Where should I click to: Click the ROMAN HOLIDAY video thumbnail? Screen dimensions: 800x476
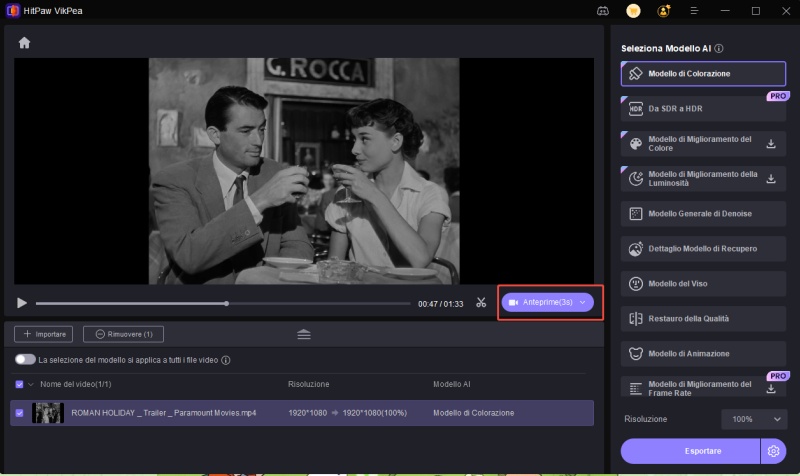click(48, 413)
